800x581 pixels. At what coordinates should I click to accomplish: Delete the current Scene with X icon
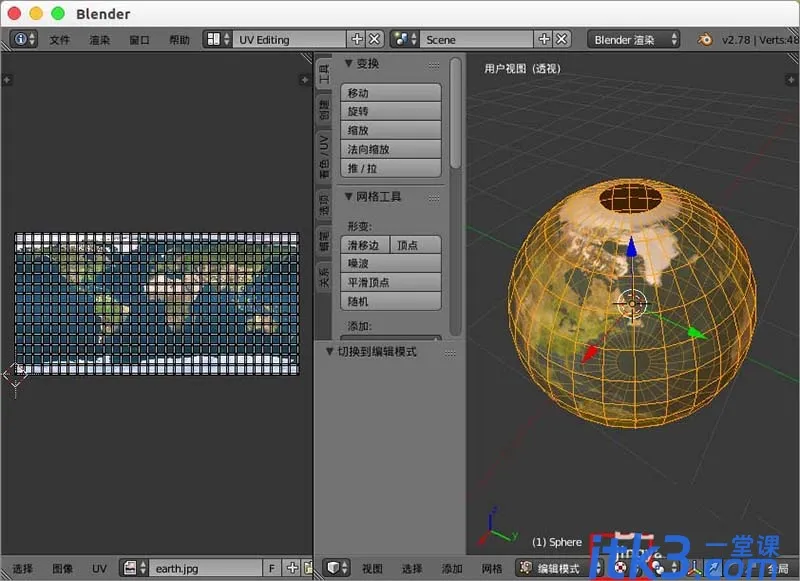[x=562, y=39]
